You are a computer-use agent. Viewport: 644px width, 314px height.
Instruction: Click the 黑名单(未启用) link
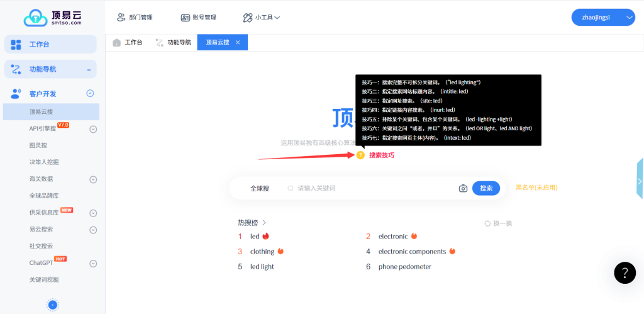pos(536,188)
